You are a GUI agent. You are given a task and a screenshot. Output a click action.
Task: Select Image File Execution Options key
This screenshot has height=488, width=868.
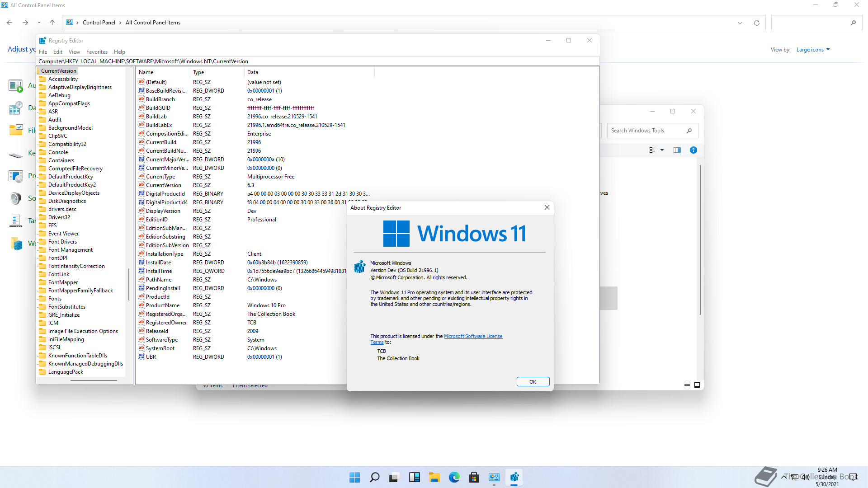[83, 331]
